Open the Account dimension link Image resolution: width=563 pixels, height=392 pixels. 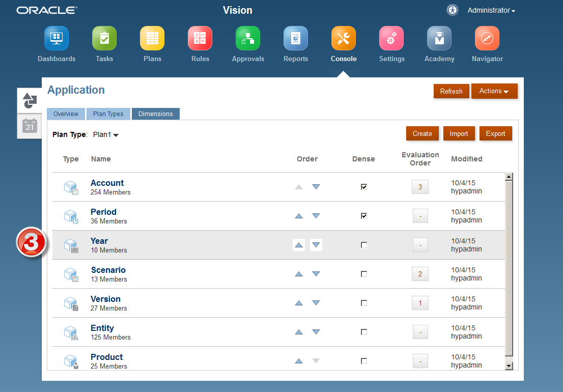[107, 183]
